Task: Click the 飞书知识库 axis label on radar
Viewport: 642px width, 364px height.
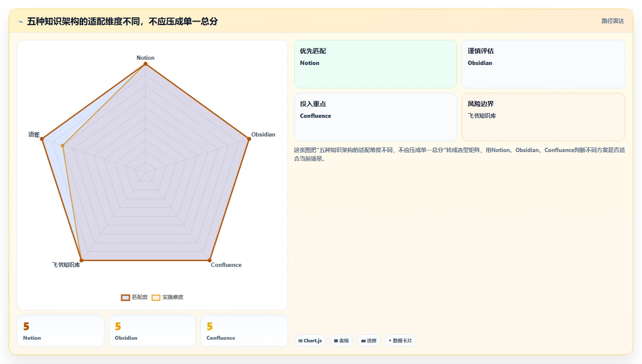Action: [66, 265]
